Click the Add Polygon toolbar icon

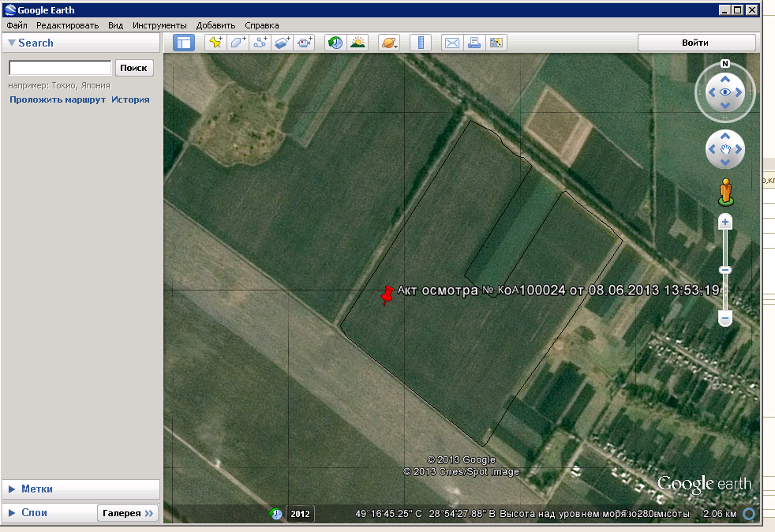238,43
